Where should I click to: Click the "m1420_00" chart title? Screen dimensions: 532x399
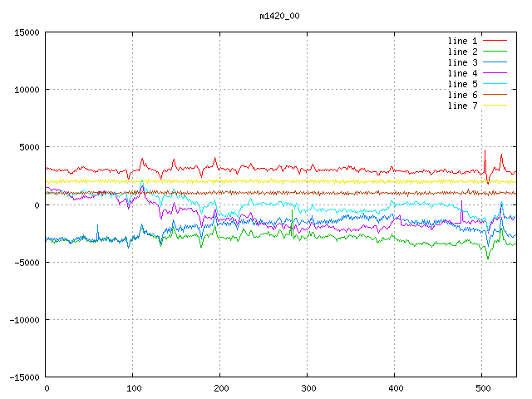coord(278,15)
